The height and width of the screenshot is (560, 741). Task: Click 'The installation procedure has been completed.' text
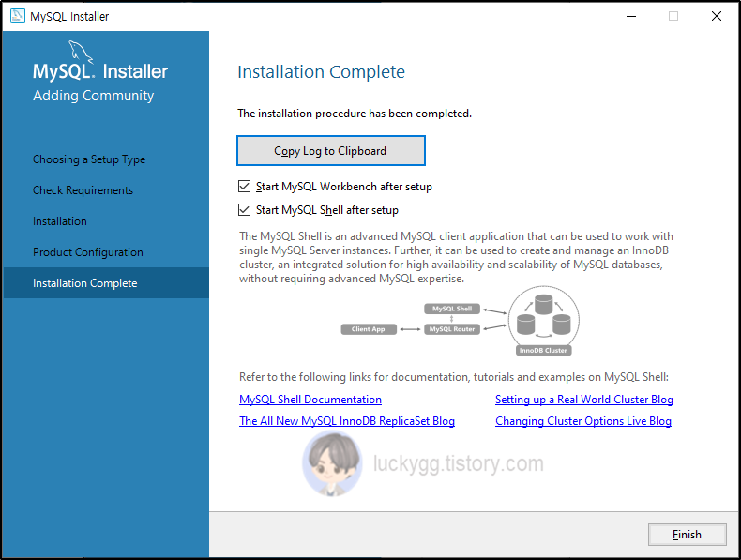tap(355, 114)
